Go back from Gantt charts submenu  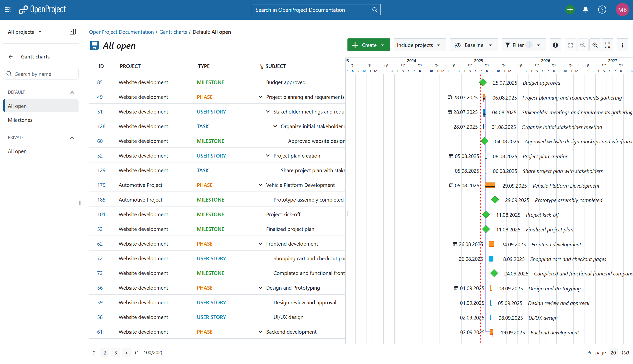point(11,57)
